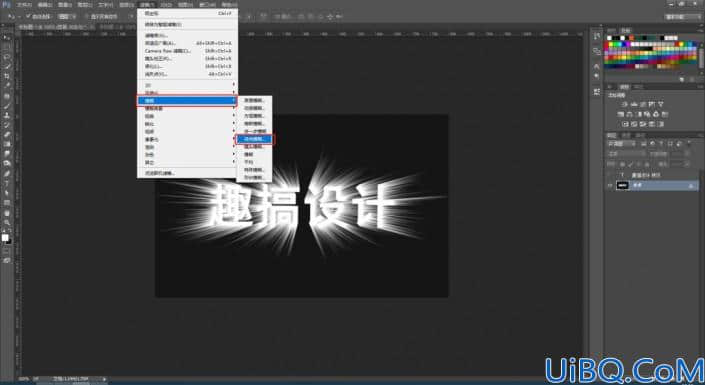Viewport: 705px width, 385px height.
Task: Select the Brush tool
Action: (7, 106)
